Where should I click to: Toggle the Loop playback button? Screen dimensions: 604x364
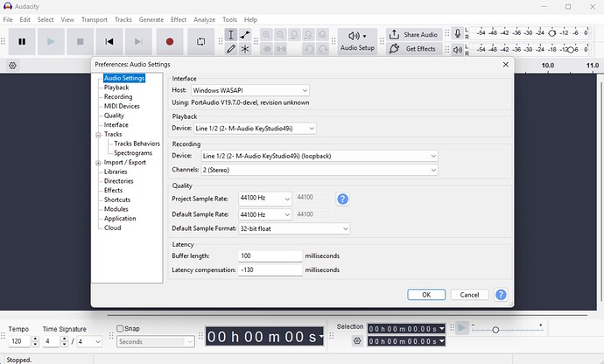click(200, 42)
